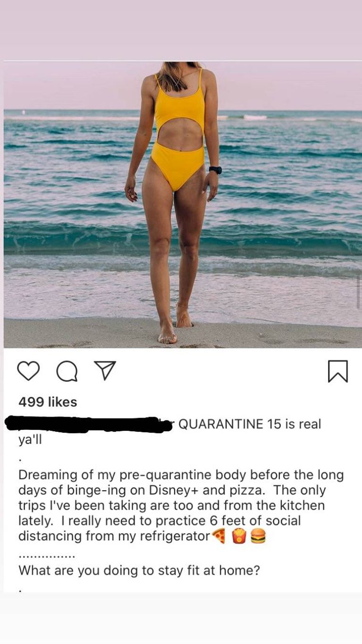Tap the dotted separator line in caption
362x644 pixels.
coord(47,556)
